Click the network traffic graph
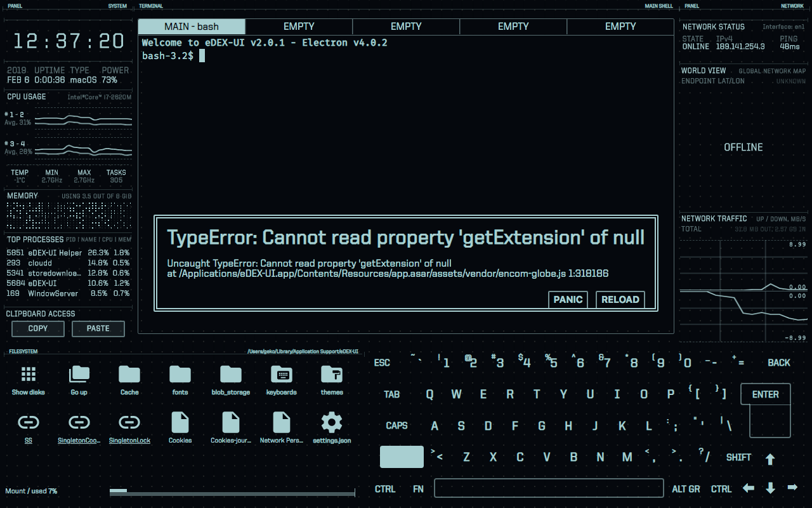 [743, 292]
